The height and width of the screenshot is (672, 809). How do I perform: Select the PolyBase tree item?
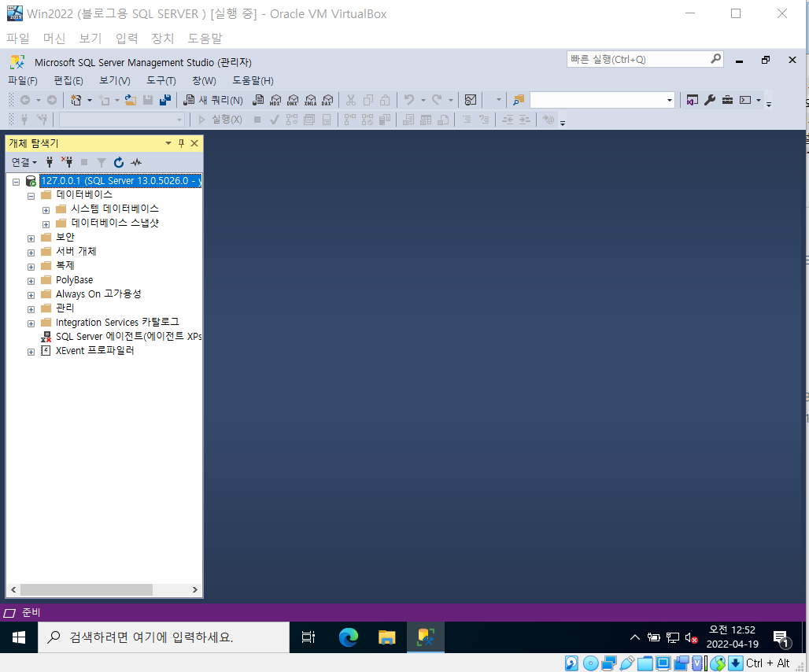pos(74,280)
